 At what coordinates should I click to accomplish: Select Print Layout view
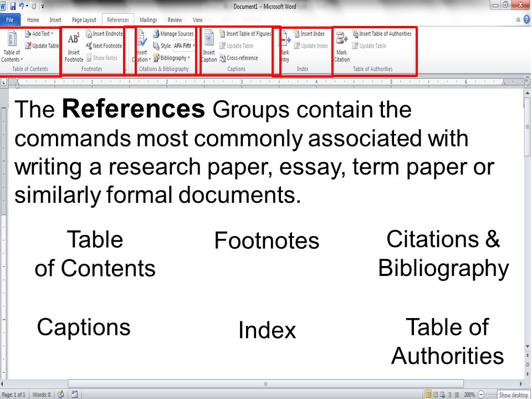[x=428, y=395]
